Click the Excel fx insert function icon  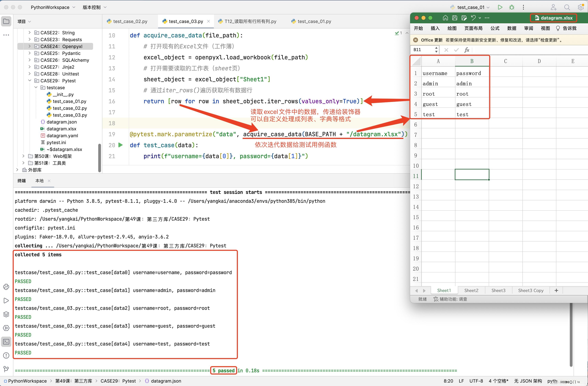click(467, 50)
